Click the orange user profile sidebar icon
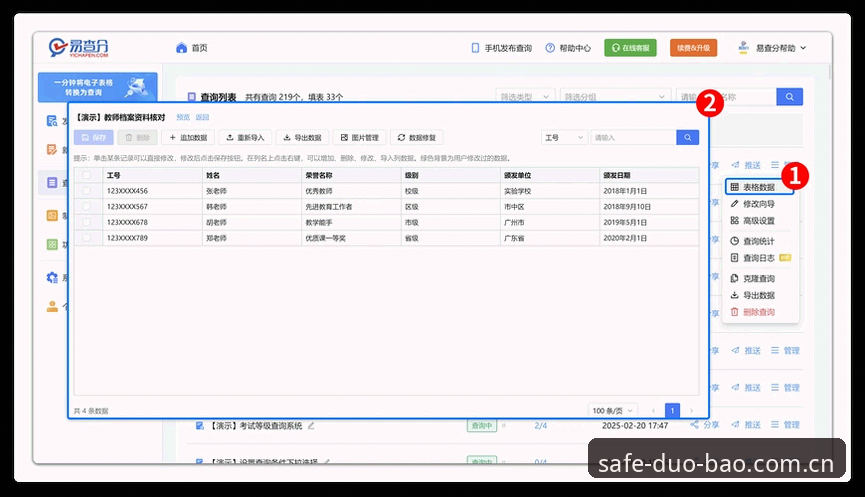 52,306
